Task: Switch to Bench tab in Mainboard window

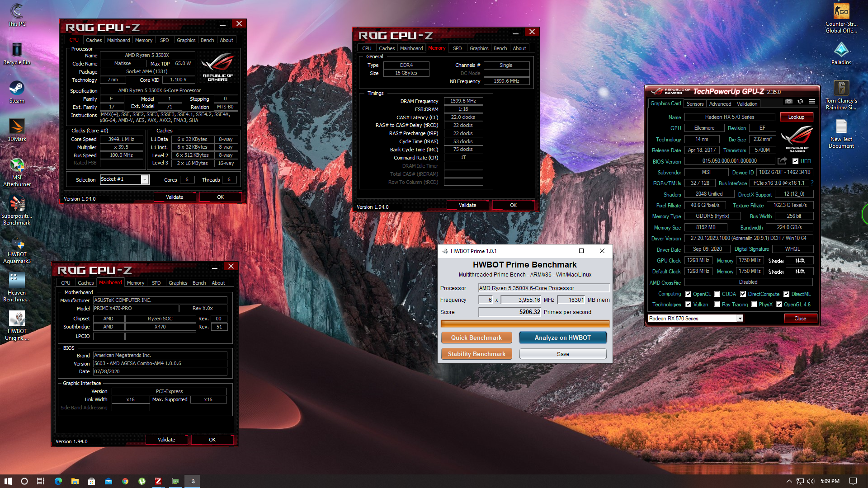Action: [199, 283]
